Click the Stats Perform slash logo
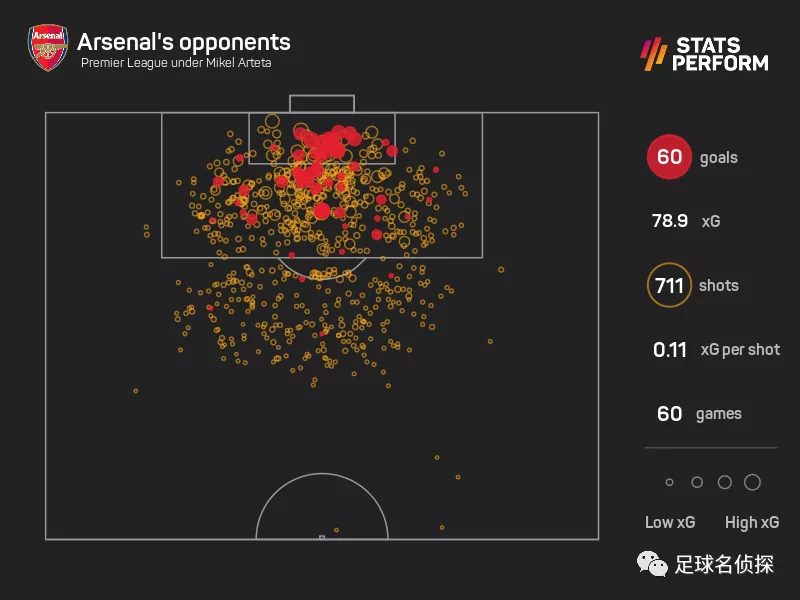Image resolution: width=800 pixels, height=600 pixels. [x=654, y=54]
